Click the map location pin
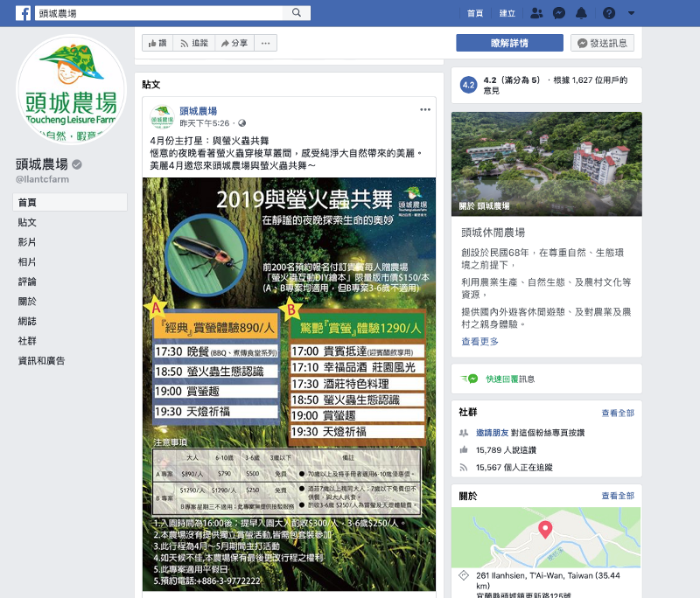This screenshot has width=700, height=598. pyautogui.click(x=544, y=530)
